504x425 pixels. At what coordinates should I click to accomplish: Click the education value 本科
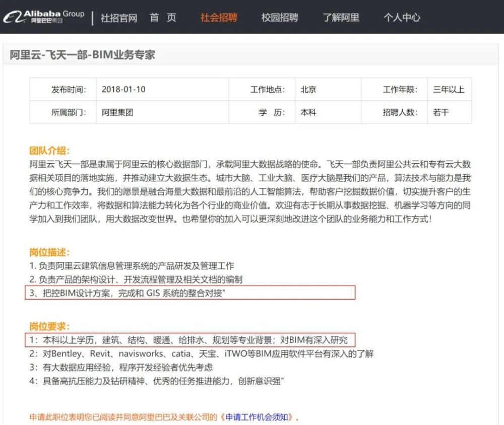pyautogui.click(x=308, y=112)
